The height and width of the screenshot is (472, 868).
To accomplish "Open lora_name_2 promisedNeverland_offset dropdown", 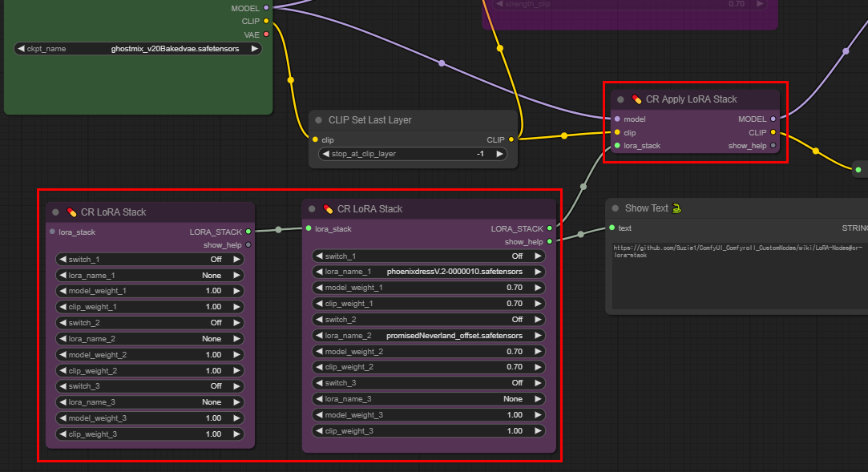I will (x=429, y=335).
